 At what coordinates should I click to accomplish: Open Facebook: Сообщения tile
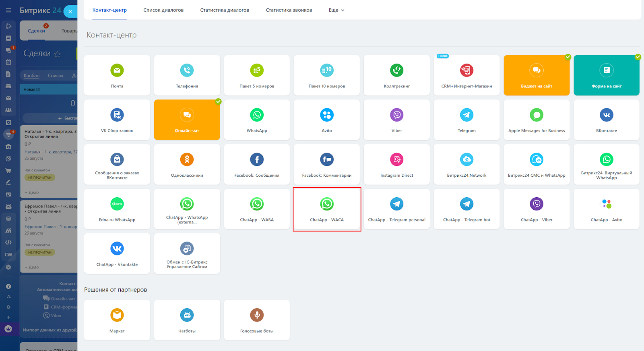(x=257, y=165)
